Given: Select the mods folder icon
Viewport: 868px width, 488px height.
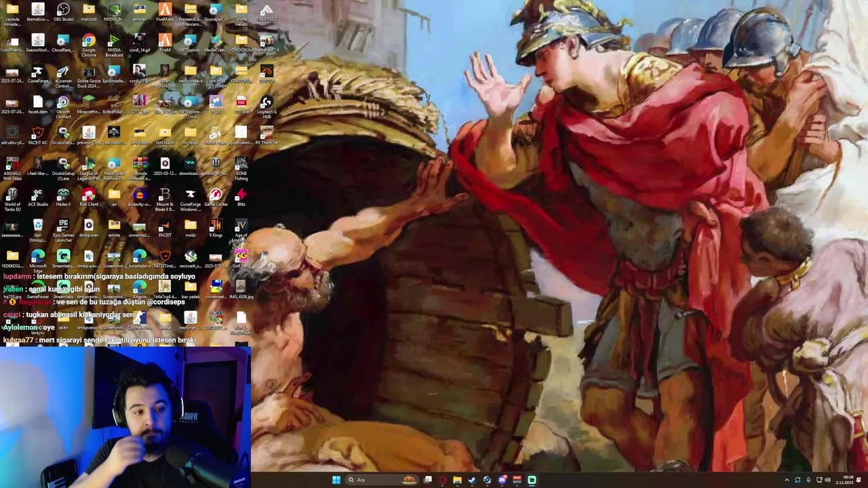Looking at the screenshot, I should pyautogui.click(x=190, y=228).
